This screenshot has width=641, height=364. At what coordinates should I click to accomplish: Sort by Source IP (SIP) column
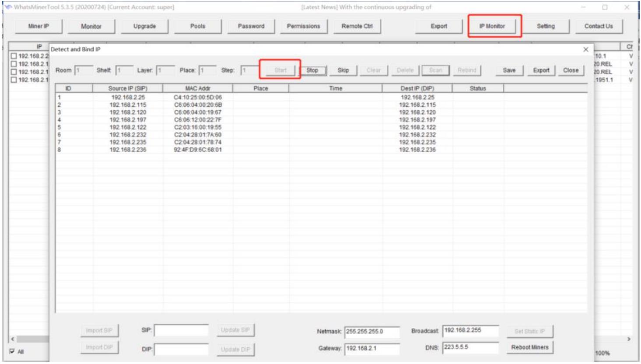[127, 88]
